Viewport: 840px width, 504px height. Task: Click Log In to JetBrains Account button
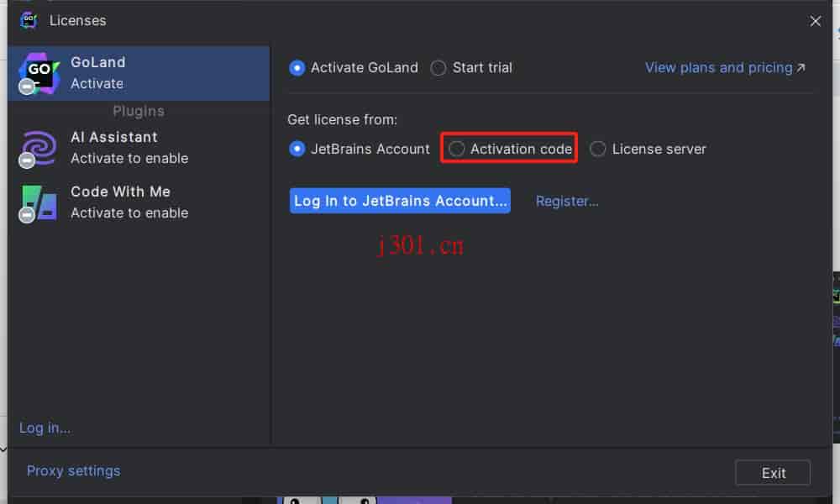pos(400,201)
